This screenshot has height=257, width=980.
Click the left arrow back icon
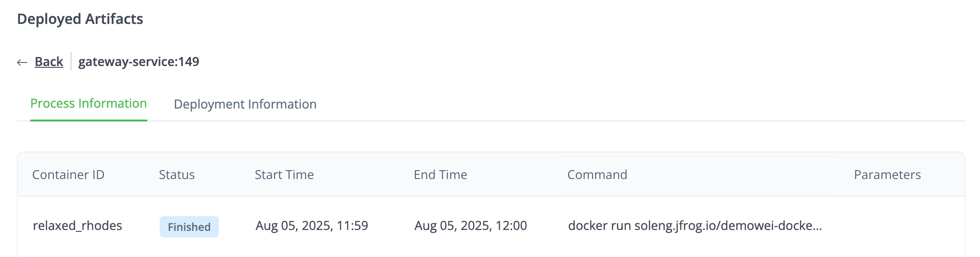coord(22,62)
